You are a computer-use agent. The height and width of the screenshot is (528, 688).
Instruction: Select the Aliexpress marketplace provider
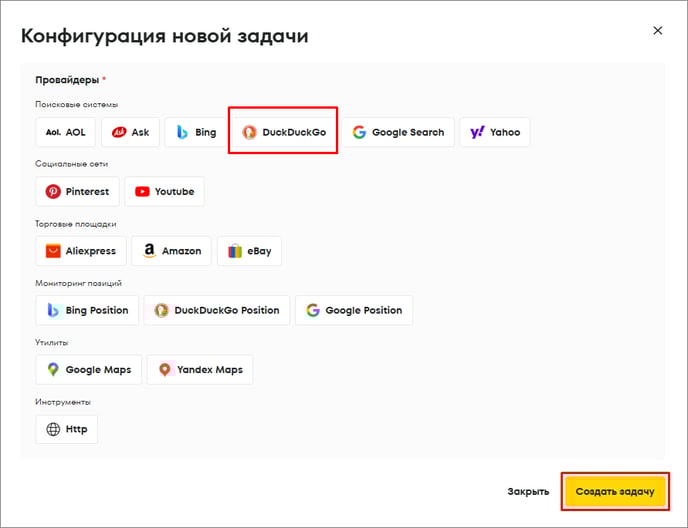[81, 251]
